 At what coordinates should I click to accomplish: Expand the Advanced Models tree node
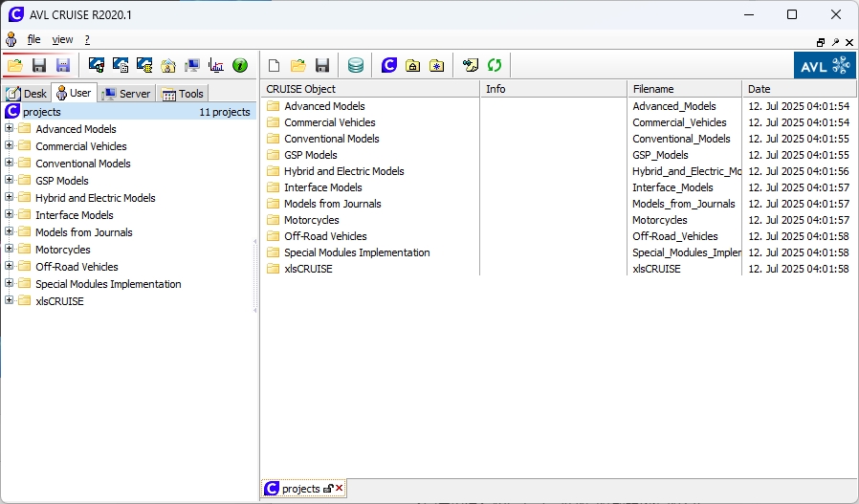[x=10, y=129]
